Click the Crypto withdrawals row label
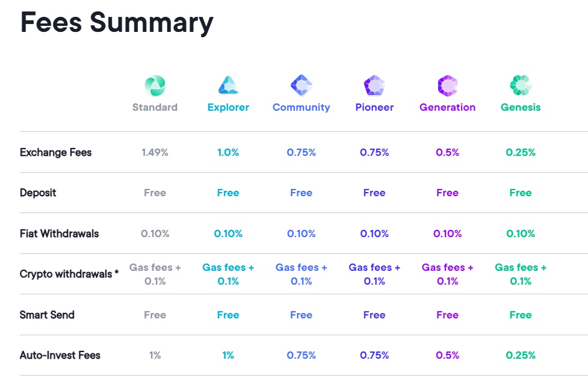This screenshot has width=588, height=378. [69, 274]
